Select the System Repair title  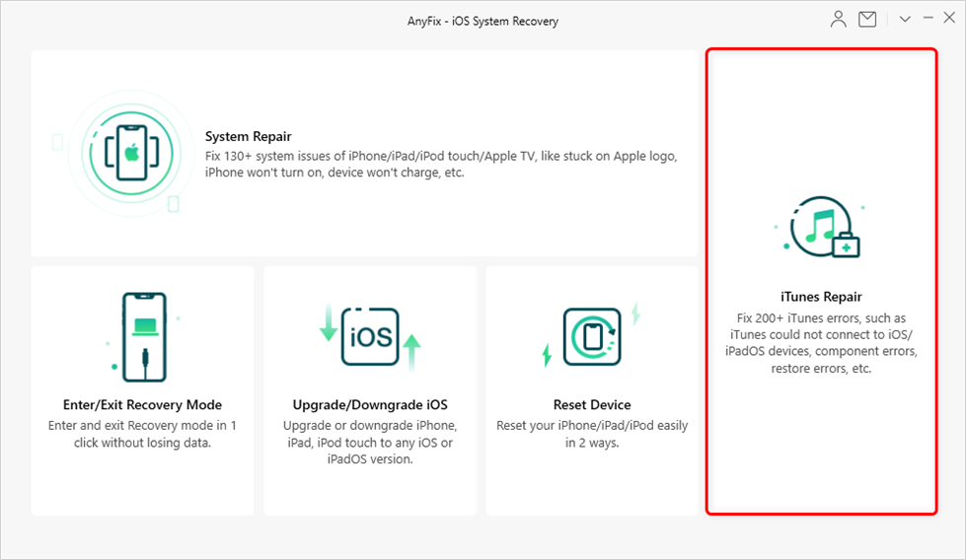coord(248,136)
